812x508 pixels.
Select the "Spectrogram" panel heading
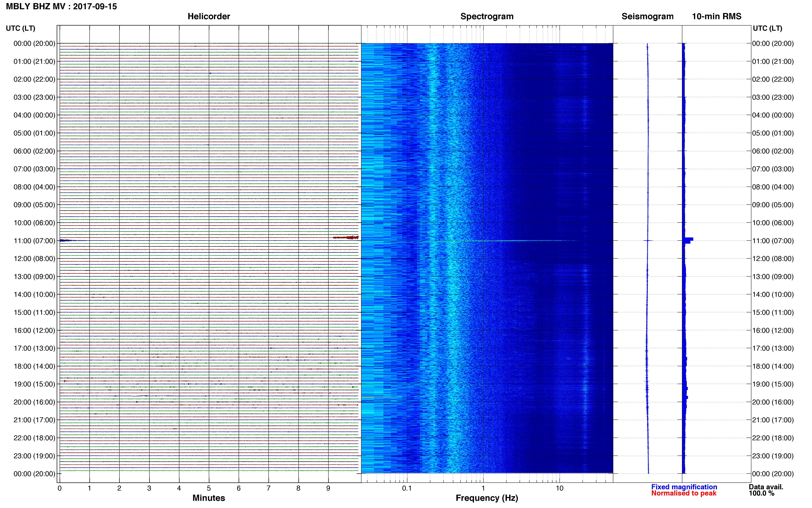tap(487, 16)
